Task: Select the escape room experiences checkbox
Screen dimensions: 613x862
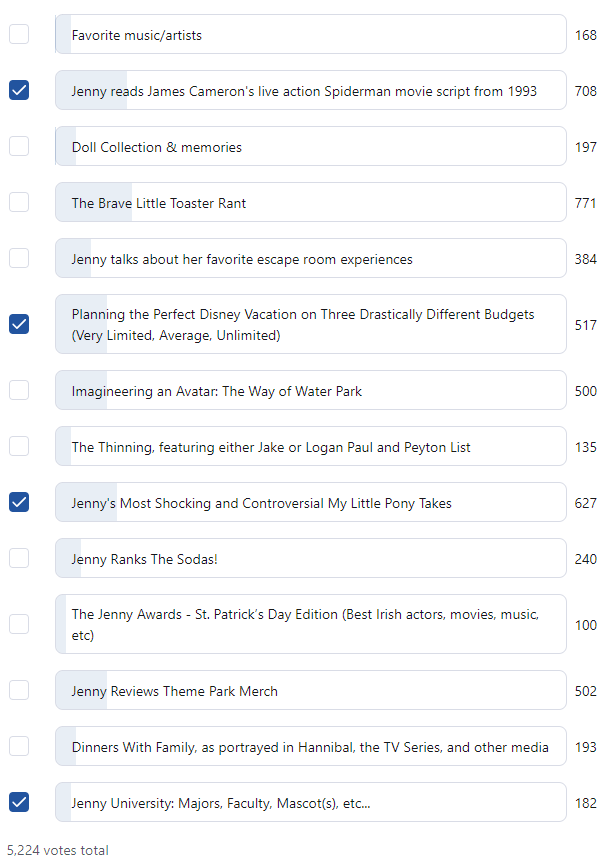Action: pyautogui.click(x=19, y=258)
